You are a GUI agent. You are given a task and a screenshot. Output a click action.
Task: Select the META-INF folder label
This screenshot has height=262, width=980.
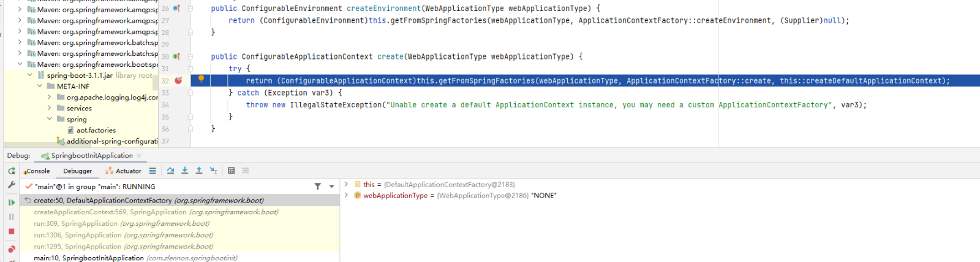tap(73, 87)
